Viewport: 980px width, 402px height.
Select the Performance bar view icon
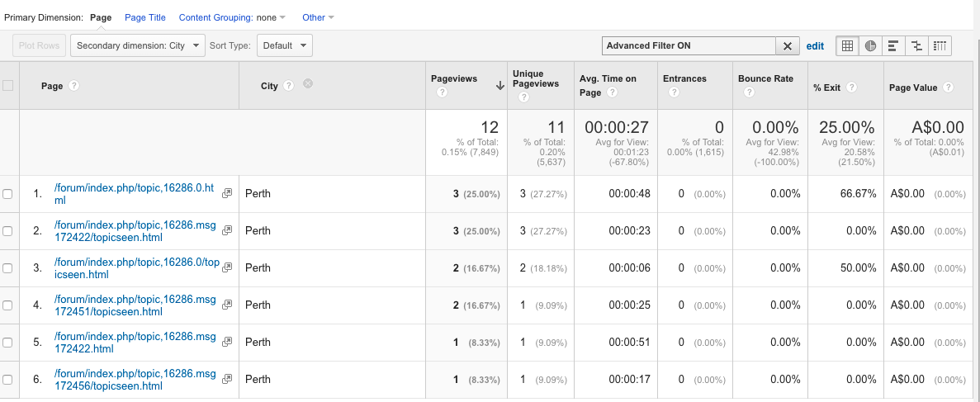tap(893, 46)
